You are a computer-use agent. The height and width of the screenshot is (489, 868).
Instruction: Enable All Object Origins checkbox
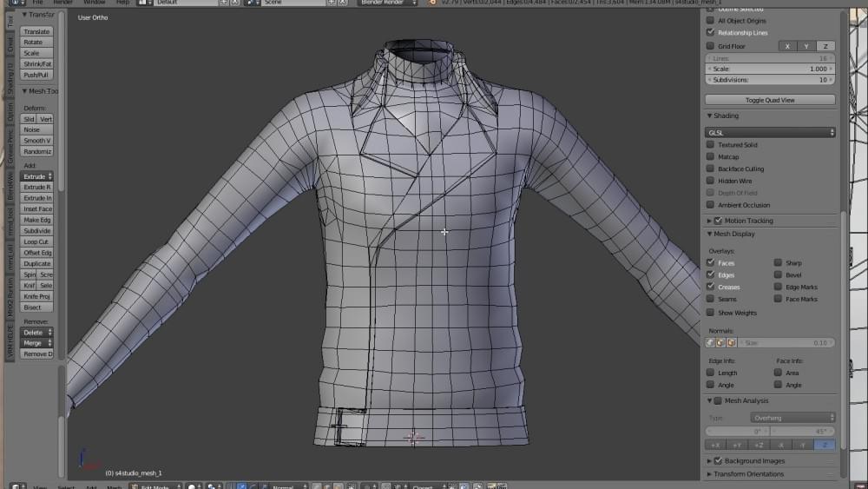[x=710, y=21]
